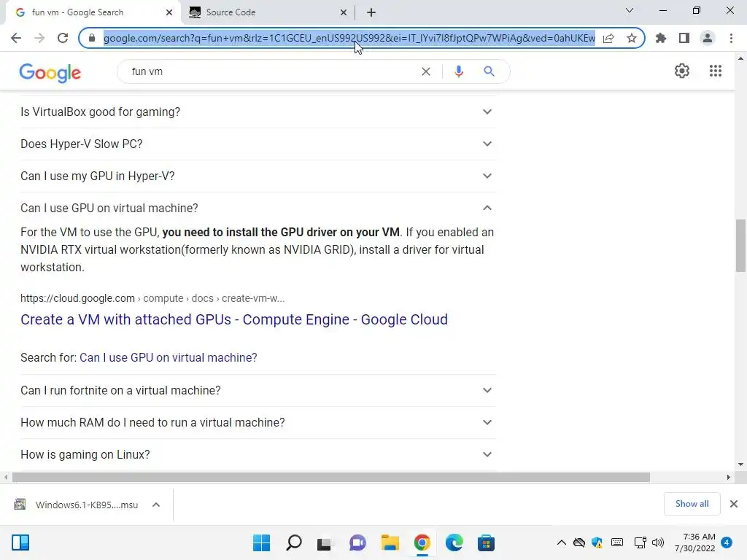Close the downloads bar

tap(734, 504)
